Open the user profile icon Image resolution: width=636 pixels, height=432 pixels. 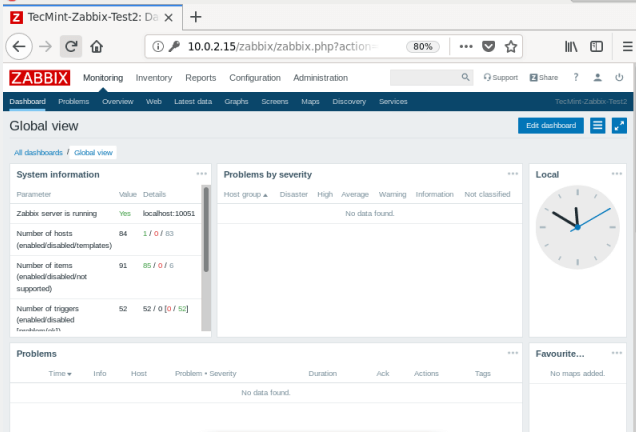point(598,78)
